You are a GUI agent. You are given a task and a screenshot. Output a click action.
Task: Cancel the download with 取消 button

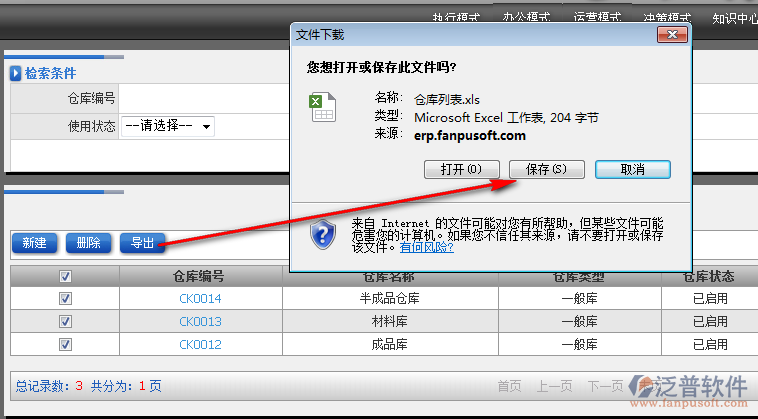tap(632, 169)
